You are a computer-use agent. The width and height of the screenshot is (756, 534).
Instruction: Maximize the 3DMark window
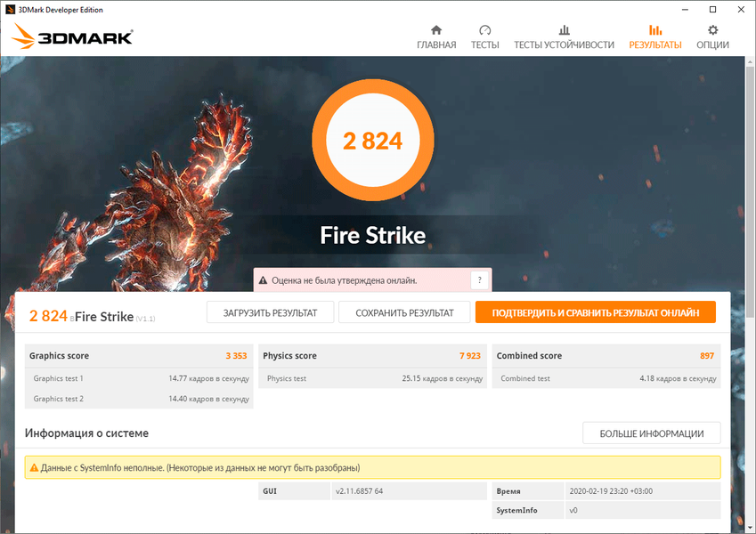coord(712,10)
